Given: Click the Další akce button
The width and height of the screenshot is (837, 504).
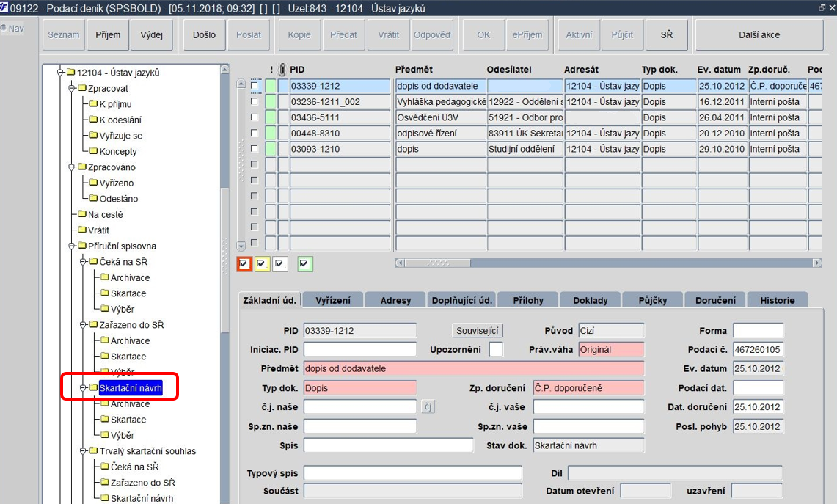Looking at the screenshot, I should pyautogui.click(x=759, y=34).
